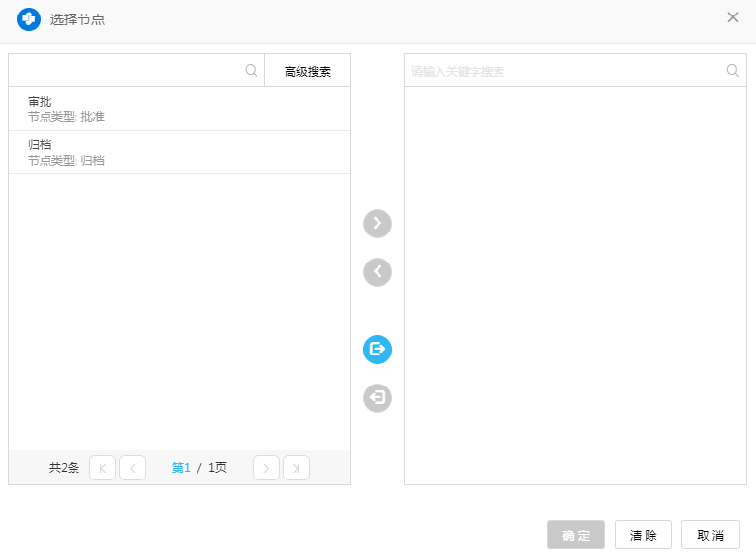756x556 pixels.
Task: Go to previous page of list
Action: click(x=133, y=468)
